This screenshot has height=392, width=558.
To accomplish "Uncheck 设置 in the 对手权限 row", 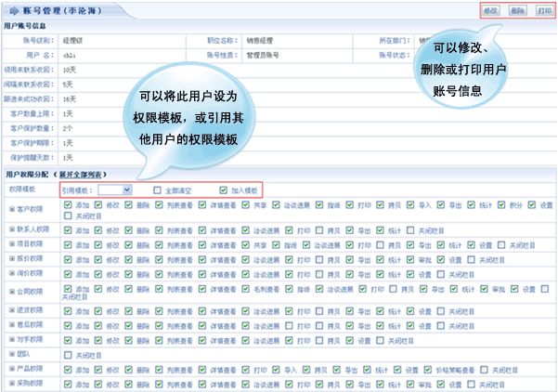I will click(350, 340).
